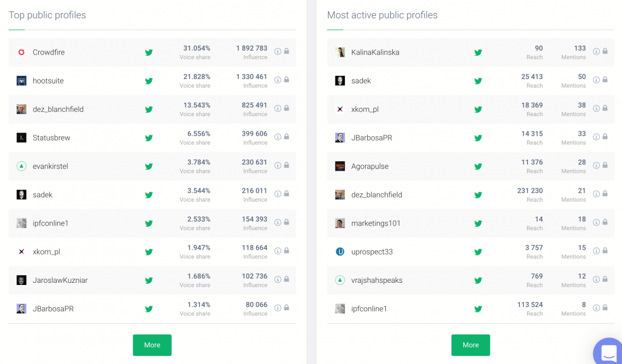
Task: Show more most active public profiles
Action: point(470,345)
